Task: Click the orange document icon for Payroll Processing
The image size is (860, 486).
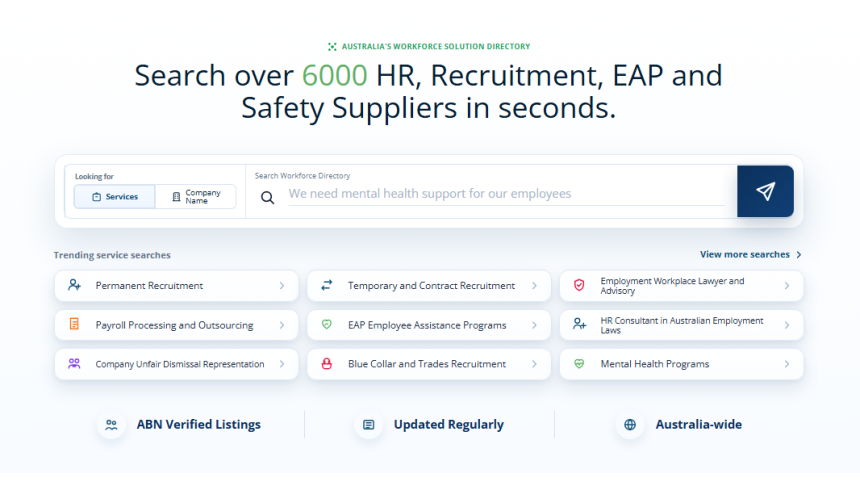Action: [75, 324]
